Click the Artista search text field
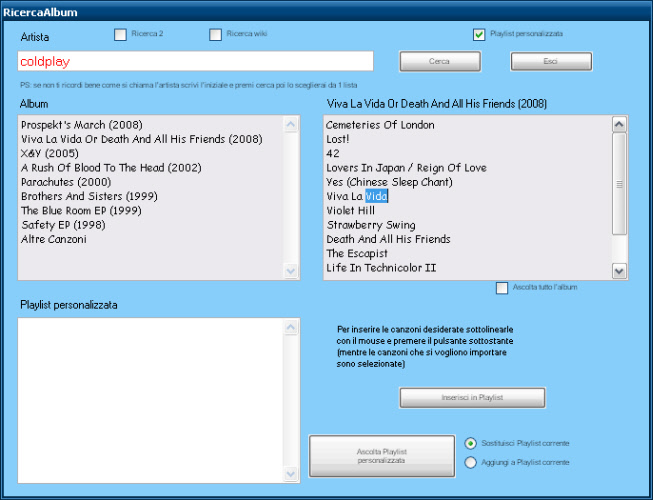Viewport: 653px width, 500px height. (x=195, y=61)
